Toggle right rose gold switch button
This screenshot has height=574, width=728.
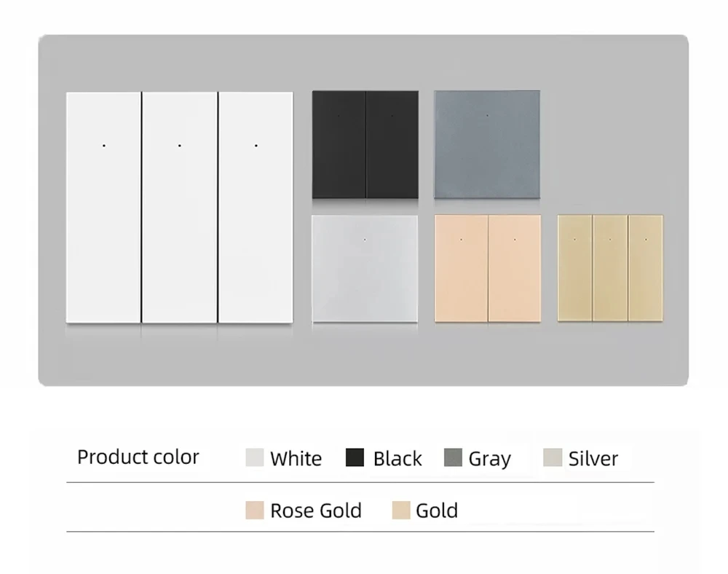pyautogui.click(x=515, y=268)
